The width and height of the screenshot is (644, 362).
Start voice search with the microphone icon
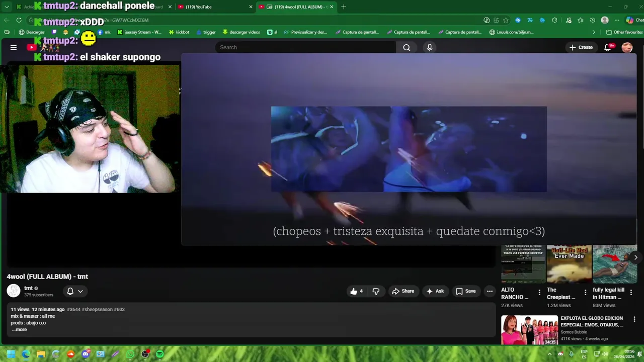[x=429, y=47]
